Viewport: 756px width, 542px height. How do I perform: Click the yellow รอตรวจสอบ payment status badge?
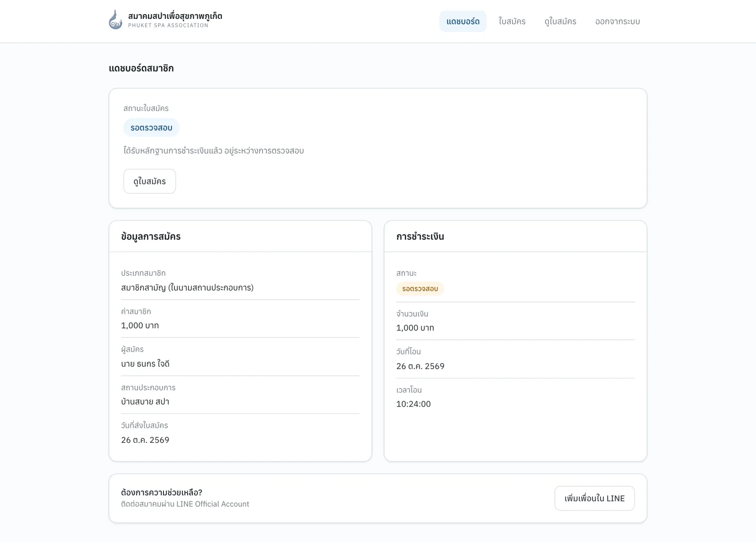click(420, 288)
